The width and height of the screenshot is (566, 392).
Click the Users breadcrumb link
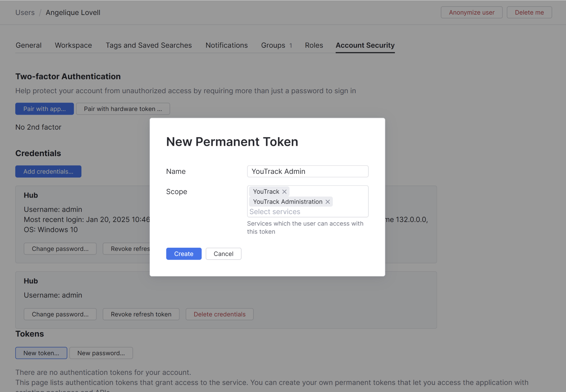point(25,13)
